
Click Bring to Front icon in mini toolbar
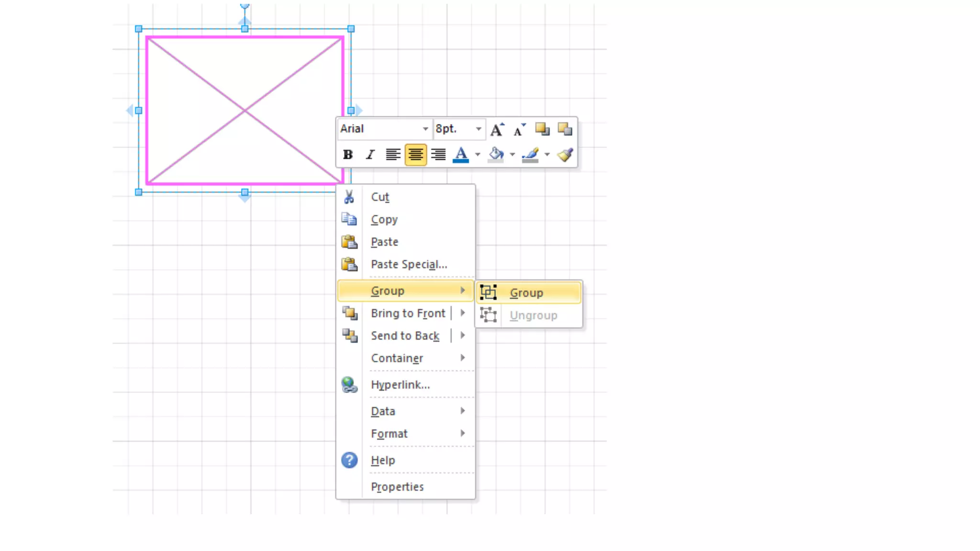542,129
